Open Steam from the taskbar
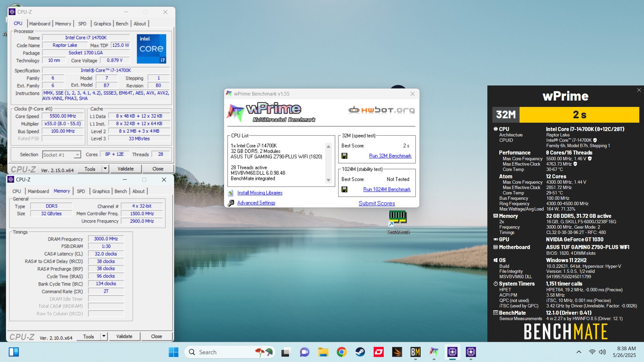The width and height of the screenshot is (644, 362). pyautogui.click(x=360, y=352)
